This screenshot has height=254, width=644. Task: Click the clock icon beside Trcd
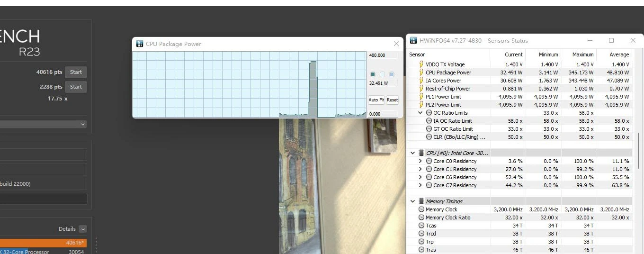click(x=421, y=234)
